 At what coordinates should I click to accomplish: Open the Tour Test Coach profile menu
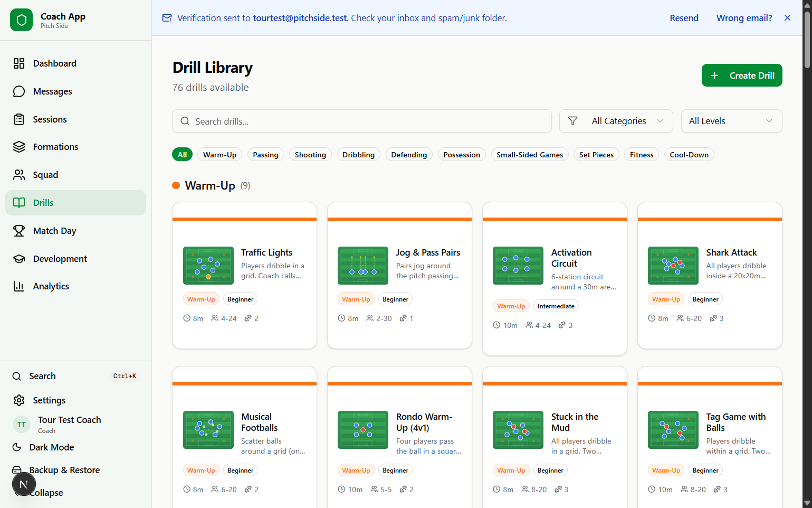pyautogui.click(x=69, y=424)
